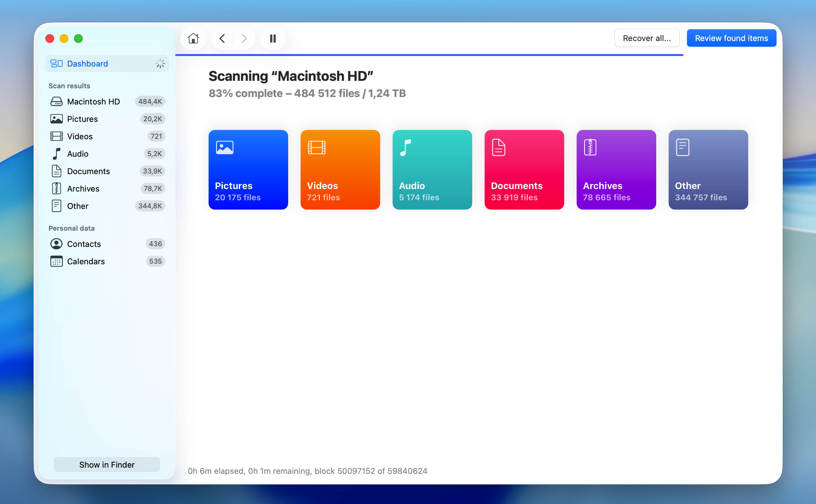
Task: Click the scanning spinner next to Dashboard
Action: tap(160, 63)
